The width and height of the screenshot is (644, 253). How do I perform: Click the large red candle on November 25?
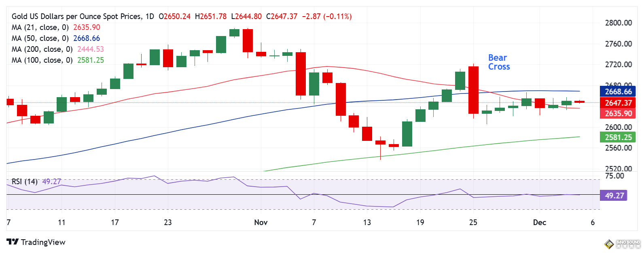473,90
